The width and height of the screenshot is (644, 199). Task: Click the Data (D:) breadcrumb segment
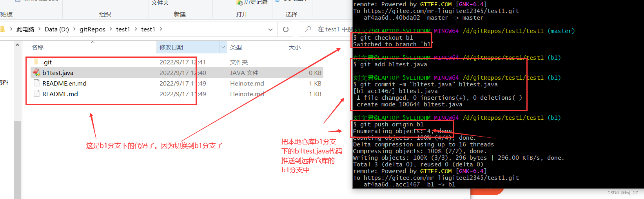pyautogui.click(x=57, y=29)
